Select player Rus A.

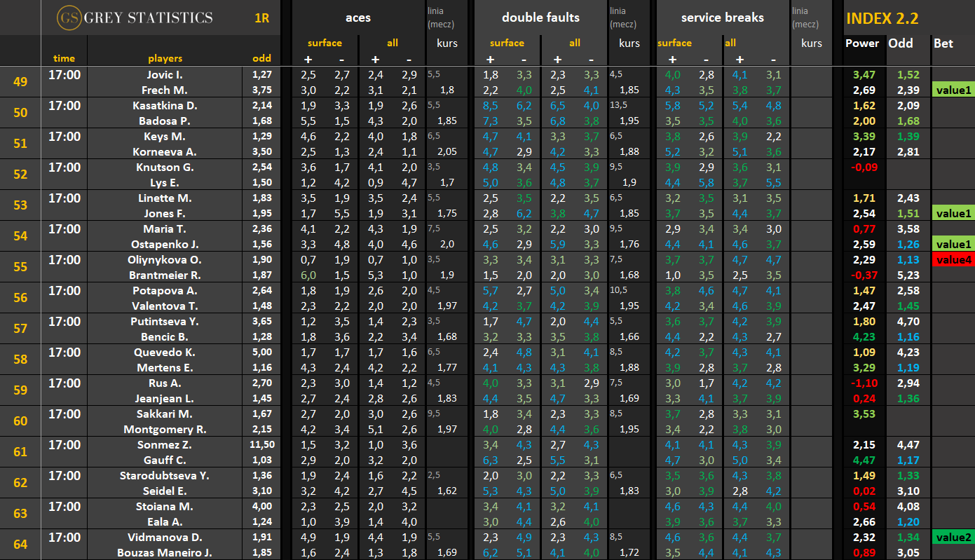165,383
